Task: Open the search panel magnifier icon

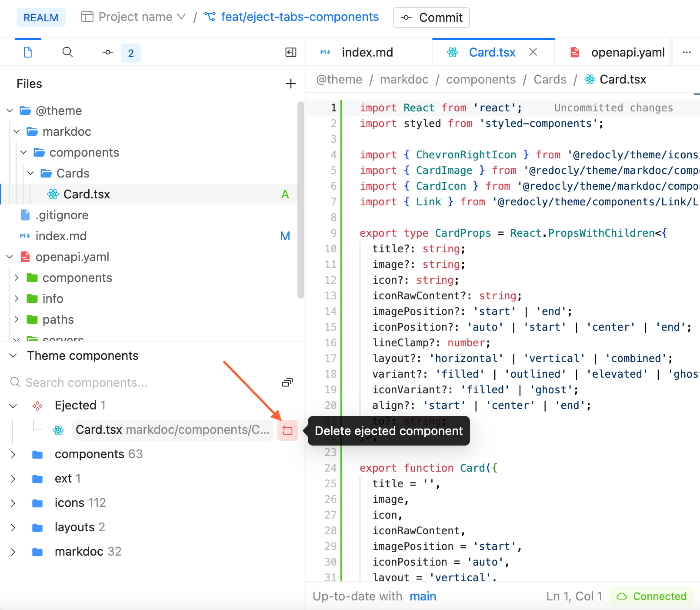Action: click(x=67, y=53)
